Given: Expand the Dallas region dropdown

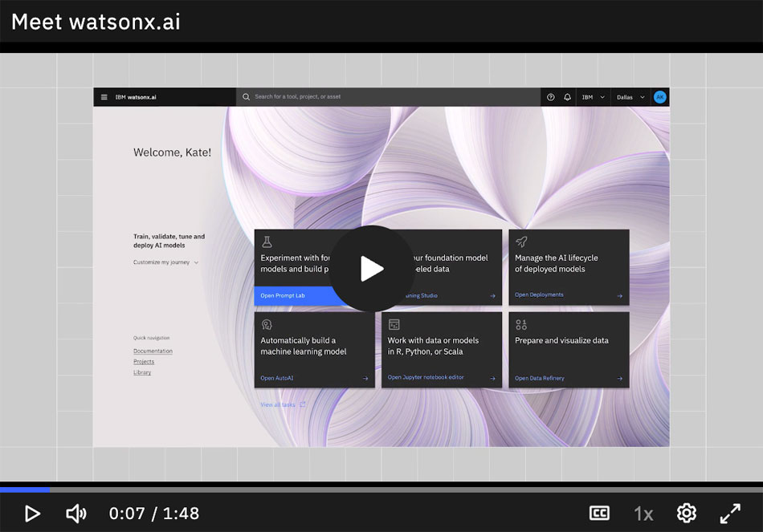Looking at the screenshot, I should click(x=630, y=97).
